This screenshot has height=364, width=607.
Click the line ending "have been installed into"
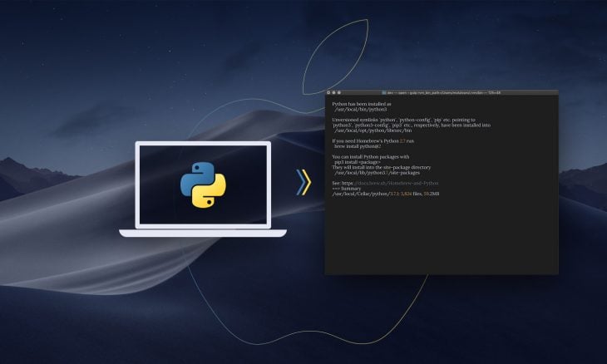[x=411, y=125]
